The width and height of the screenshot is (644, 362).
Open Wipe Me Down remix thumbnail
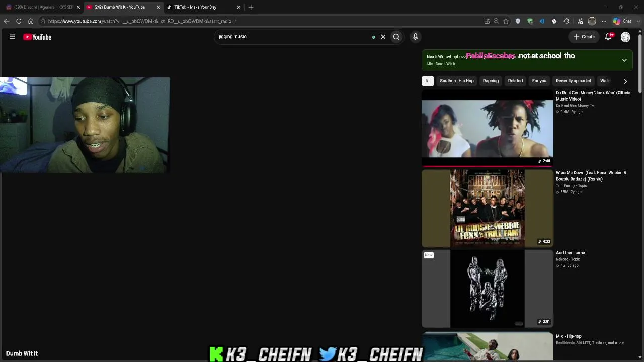pyautogui.click(x=487, y=209)
